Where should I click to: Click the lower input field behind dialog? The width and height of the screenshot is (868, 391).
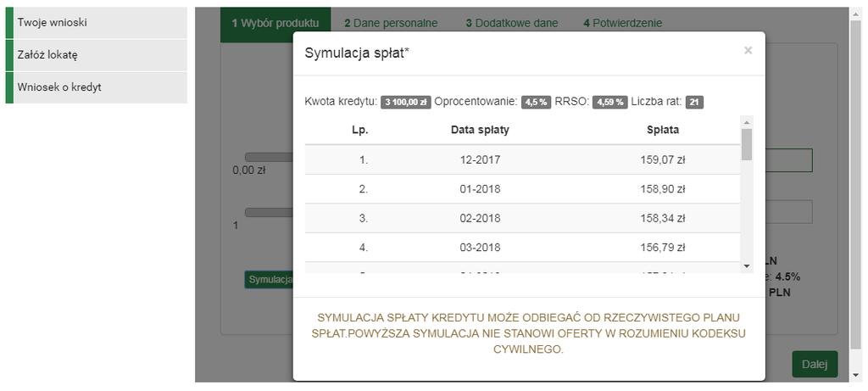pos(789,211)
